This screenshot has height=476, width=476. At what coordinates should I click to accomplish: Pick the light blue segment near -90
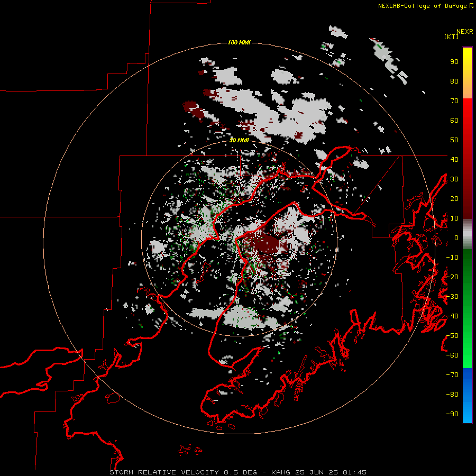coord(467,413)
